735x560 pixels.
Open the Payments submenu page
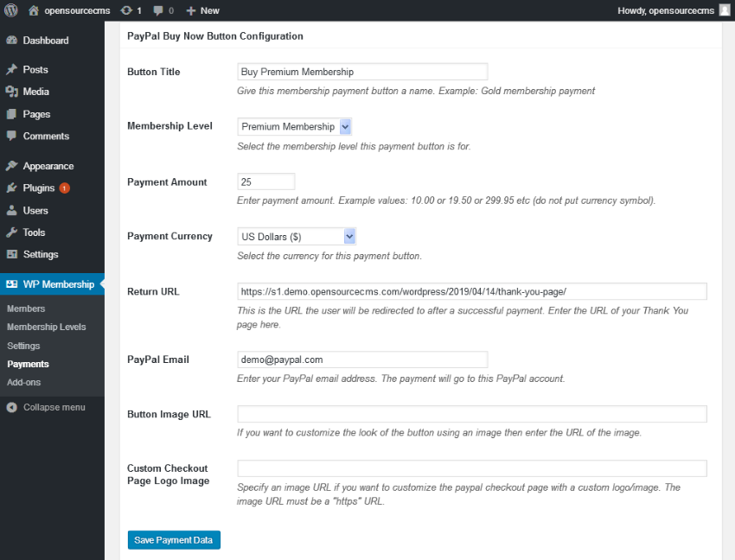coord(29,364)
